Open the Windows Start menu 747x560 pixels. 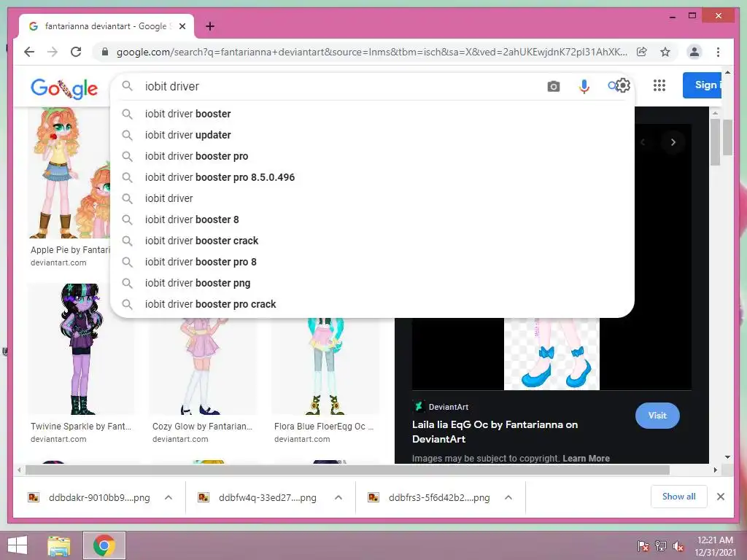coord(18,545)
